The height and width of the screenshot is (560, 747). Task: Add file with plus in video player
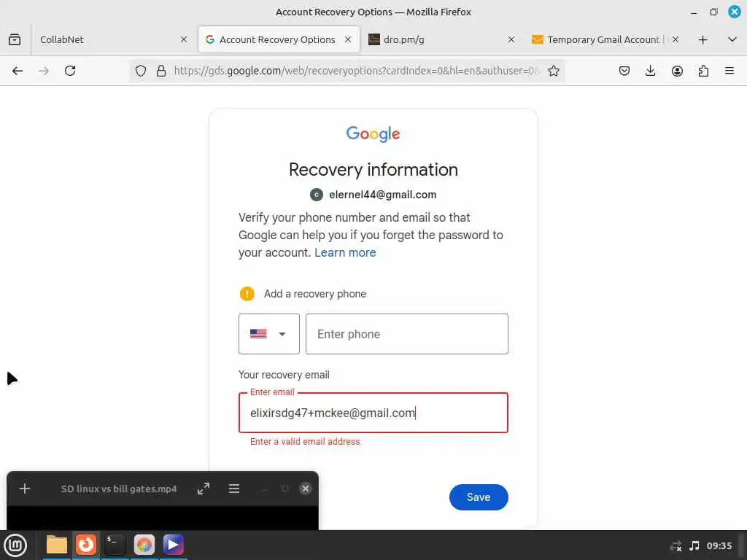(x=25, y=489)
